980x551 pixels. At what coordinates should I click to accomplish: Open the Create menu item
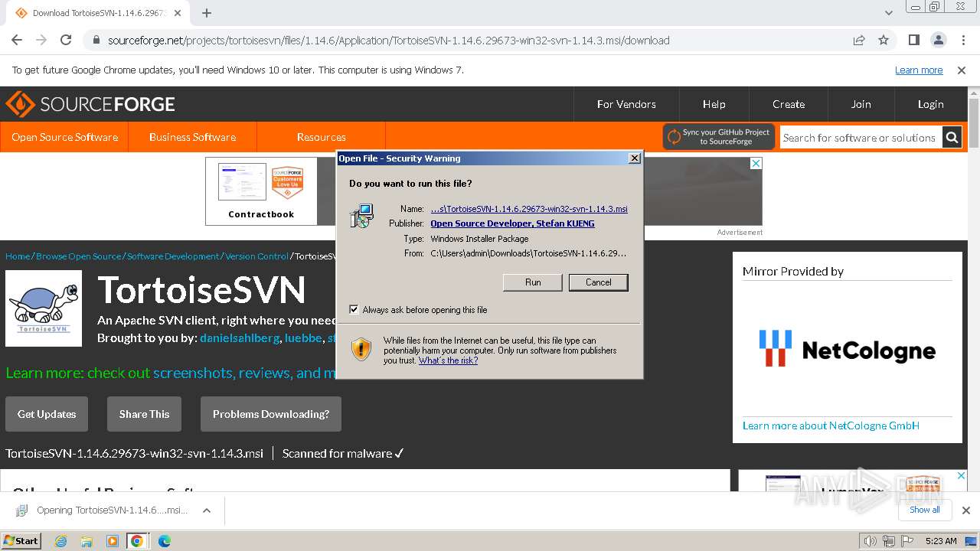pos(789,104)
